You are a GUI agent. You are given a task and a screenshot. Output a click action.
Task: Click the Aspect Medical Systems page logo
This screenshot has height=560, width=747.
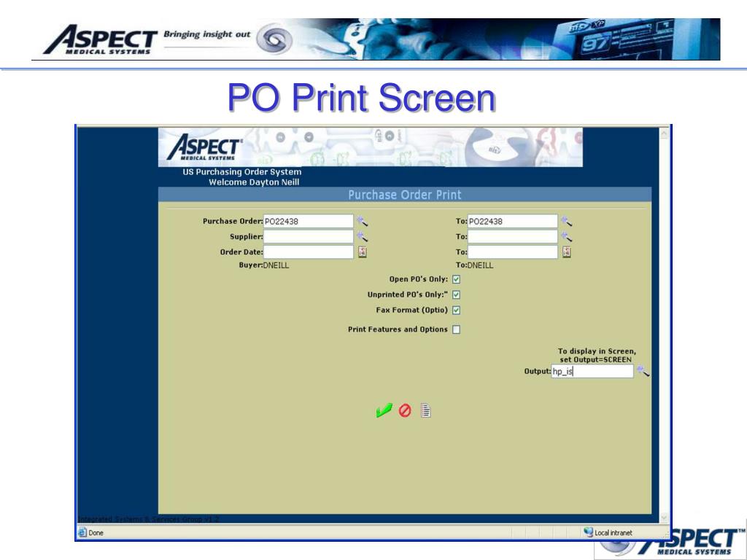(x=206, y=147)
